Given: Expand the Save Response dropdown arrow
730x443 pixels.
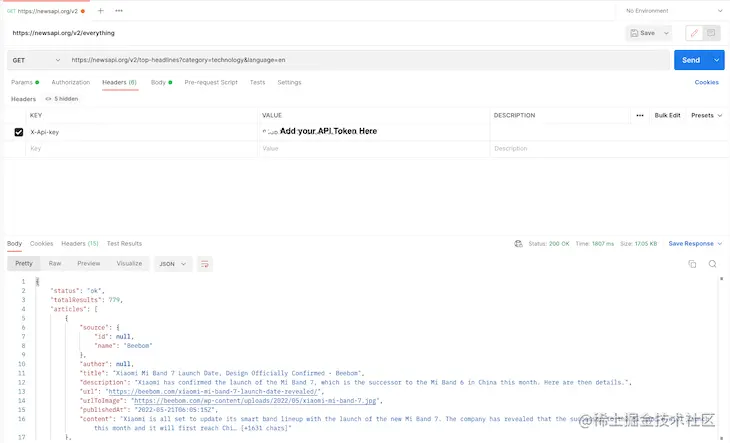Looking at the screenshot, I should point(720,243).
